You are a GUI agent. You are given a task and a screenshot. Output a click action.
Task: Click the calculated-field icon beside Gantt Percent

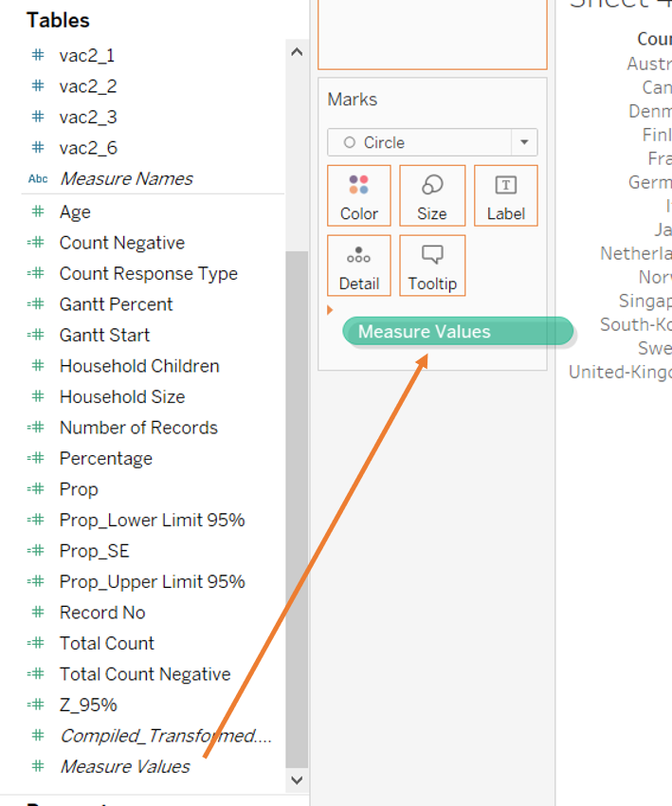36,303
